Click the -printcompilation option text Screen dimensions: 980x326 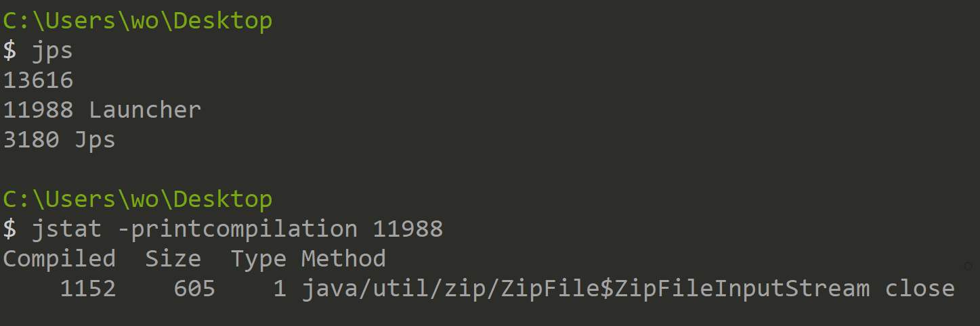(237, 229)
